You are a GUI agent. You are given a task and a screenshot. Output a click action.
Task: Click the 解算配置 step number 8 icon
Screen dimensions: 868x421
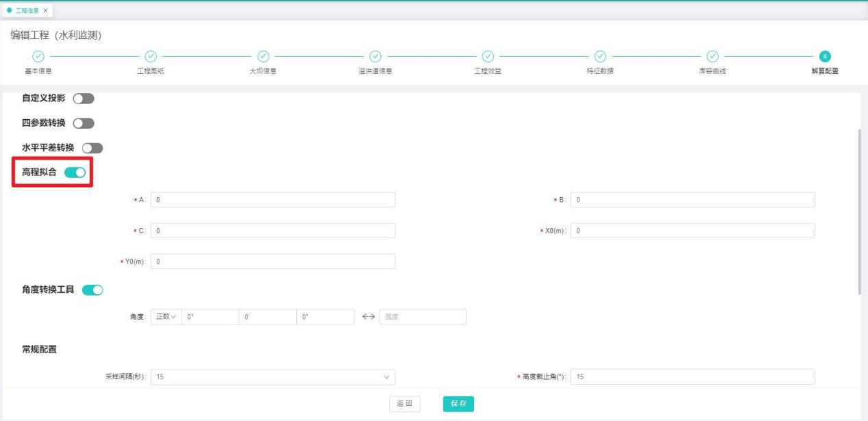(825, 56)
